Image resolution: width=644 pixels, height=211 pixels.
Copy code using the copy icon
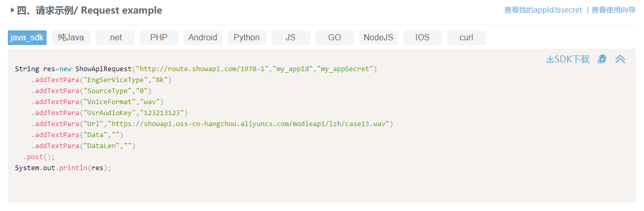(602, 59)
